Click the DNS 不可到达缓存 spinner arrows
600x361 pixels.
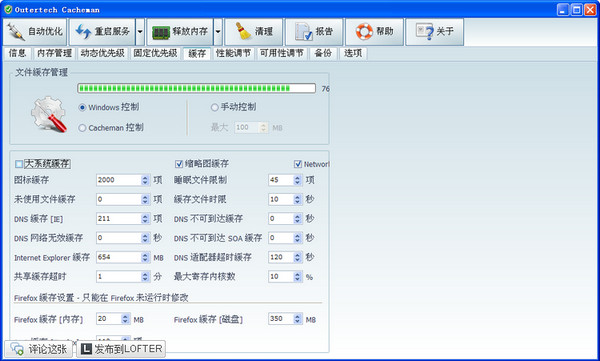click(x=298, y=219)
